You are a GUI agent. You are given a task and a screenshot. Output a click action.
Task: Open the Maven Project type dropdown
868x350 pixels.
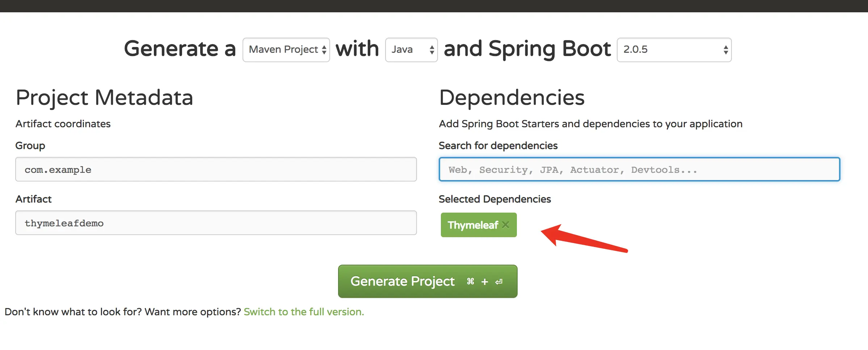(x=286, y=50)
